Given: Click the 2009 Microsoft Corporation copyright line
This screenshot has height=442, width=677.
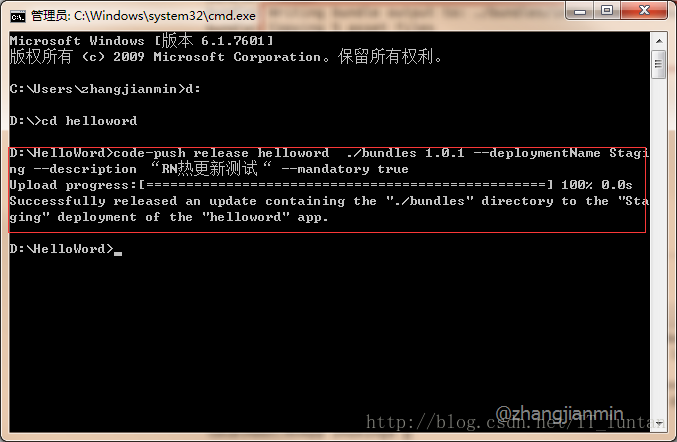Looking at the screenshot, I should tap(225, 57).
